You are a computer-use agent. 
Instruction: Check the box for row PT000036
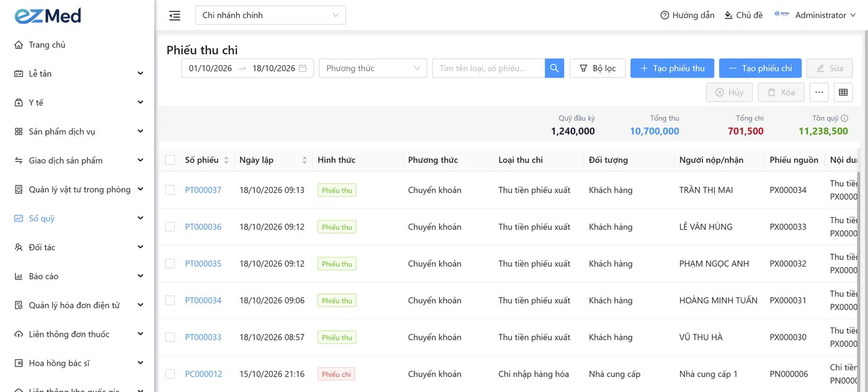[170, 227]
